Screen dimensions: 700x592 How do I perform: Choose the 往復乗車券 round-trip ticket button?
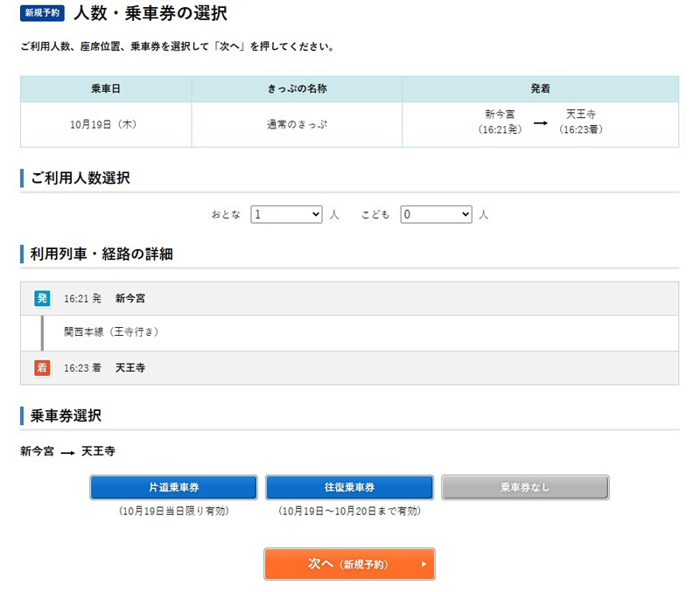pos(349,487)
